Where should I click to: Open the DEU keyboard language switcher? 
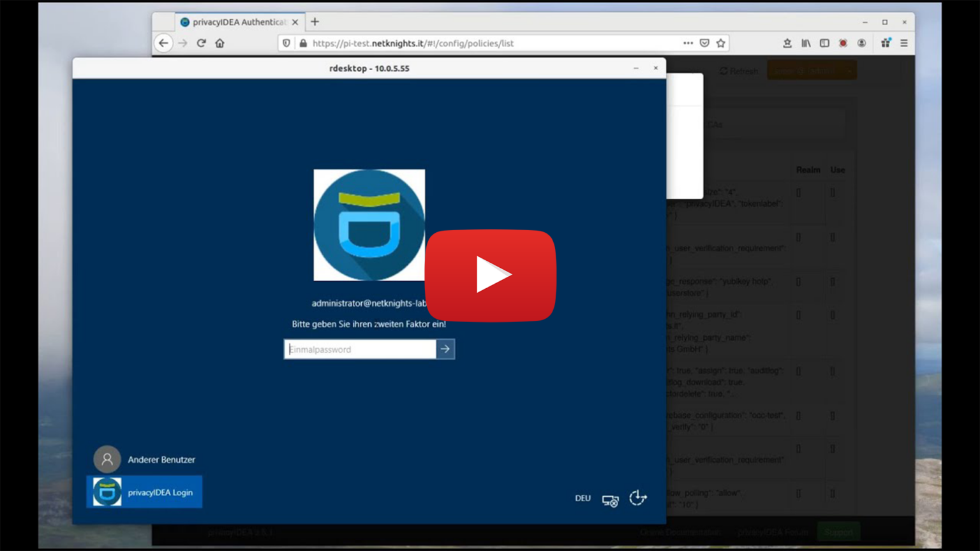coord(583,498)
